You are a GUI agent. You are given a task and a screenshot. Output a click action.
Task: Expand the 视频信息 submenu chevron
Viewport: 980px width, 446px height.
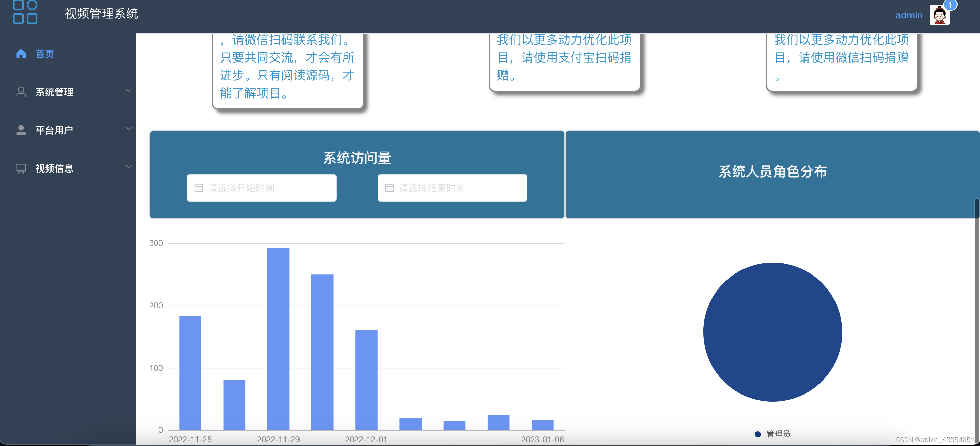128,167
